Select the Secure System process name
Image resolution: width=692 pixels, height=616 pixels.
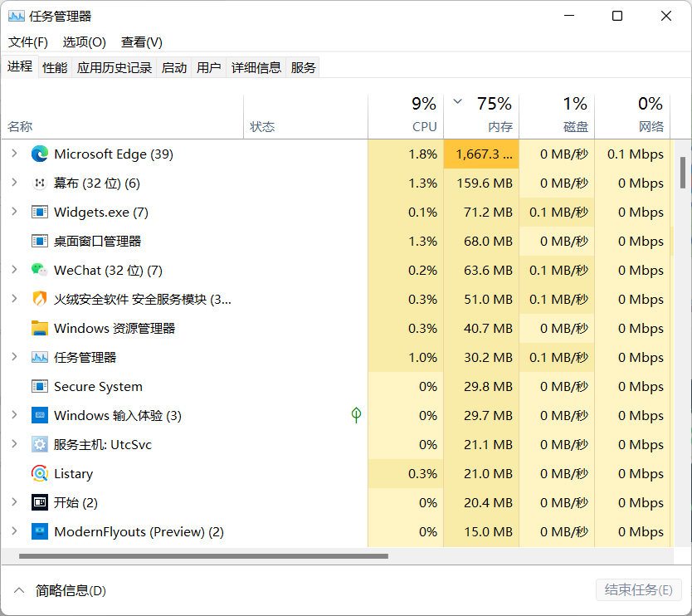point(98,386)
